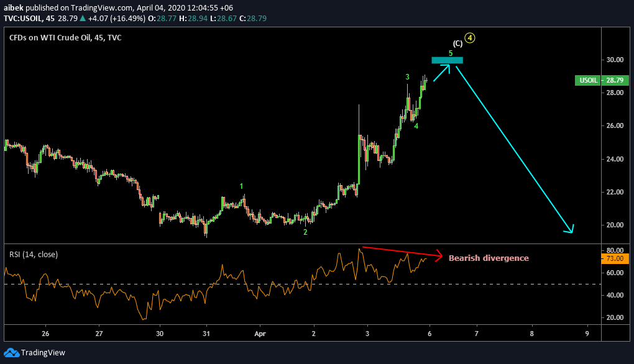Click the author name aibek in header
The image size is (634, 364).
click(x=14, y=7)
